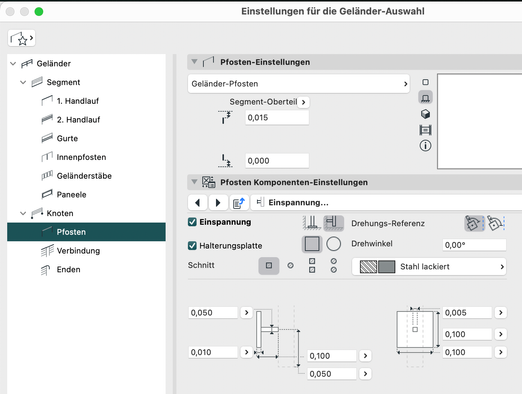
Task: Open Stahl lackiert material chooser
Action: 429,267
